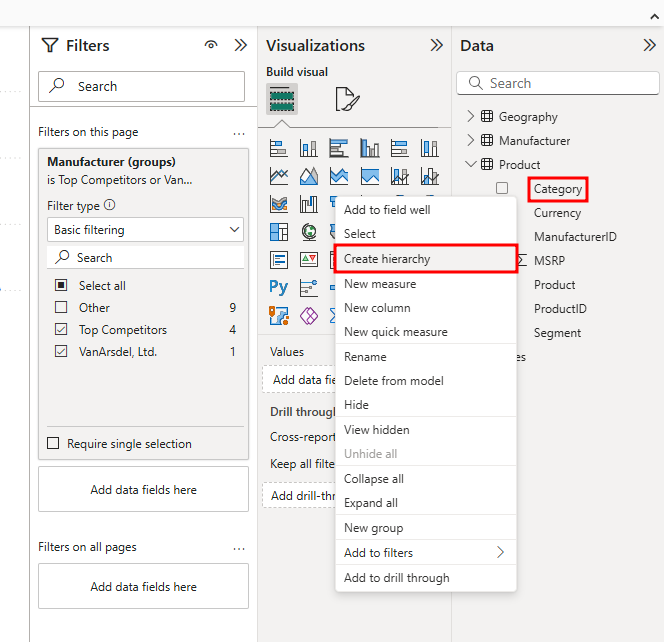This screenshot has width=664, height=642.
Task: Click the Filter type info icon
Action: point(109,205)
